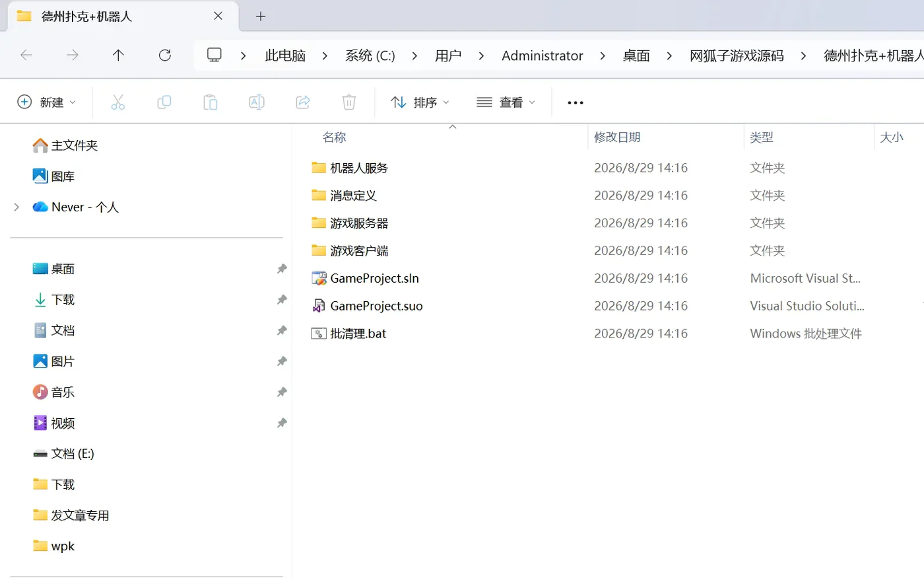This screenshot has height=578, width=924.
Task: Click the computer icon in address bar
Action: [214, 55]
